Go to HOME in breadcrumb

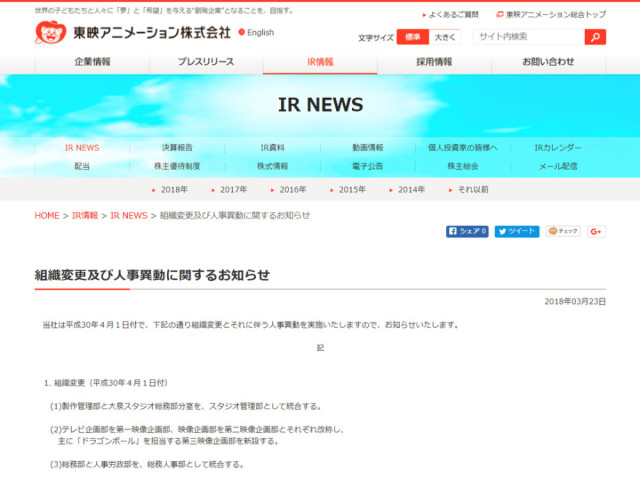[47, 215]
